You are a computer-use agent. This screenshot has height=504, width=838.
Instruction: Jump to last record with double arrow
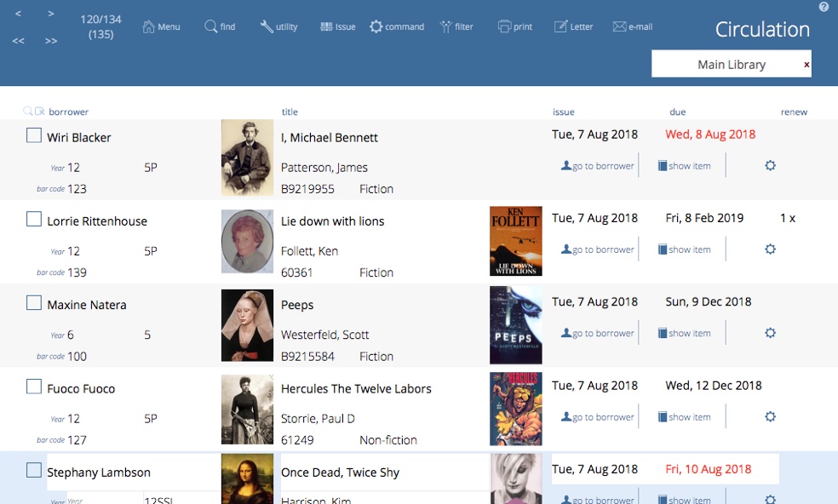click(x=51, y=40)
